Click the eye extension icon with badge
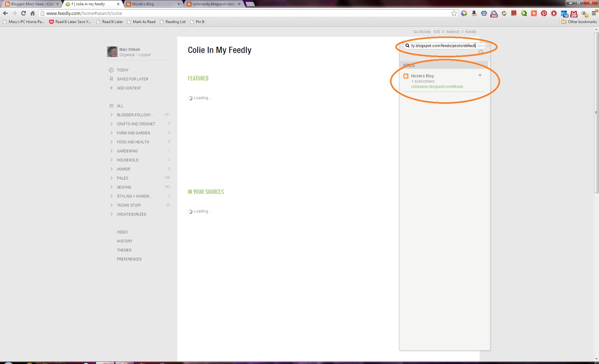This screenshot has height=364, width=599. tap(584, 14)
